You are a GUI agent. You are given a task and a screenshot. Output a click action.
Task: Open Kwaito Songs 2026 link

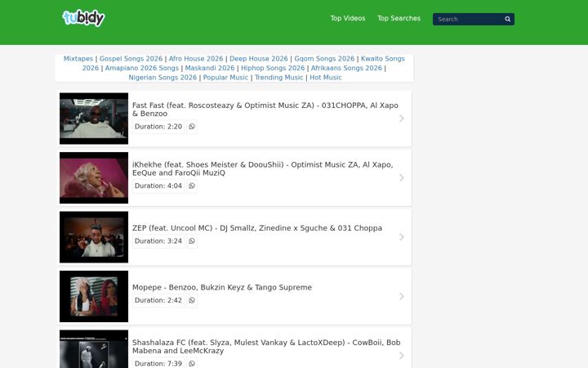(382, 59)
